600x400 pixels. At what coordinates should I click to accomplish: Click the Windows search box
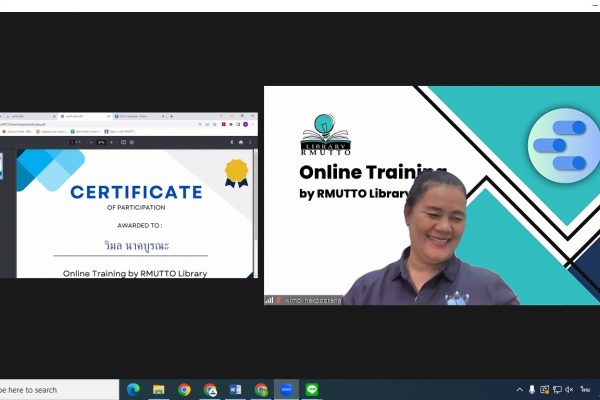point(59,390)
